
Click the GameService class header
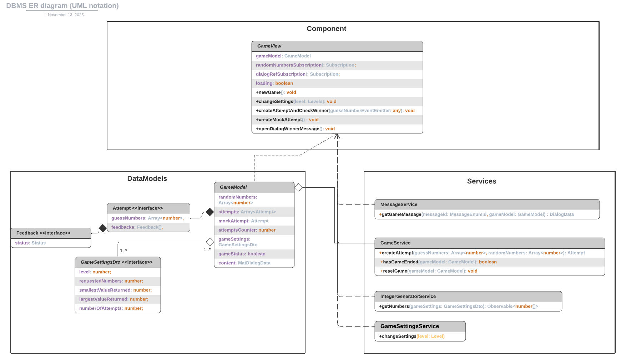point(489,243)
